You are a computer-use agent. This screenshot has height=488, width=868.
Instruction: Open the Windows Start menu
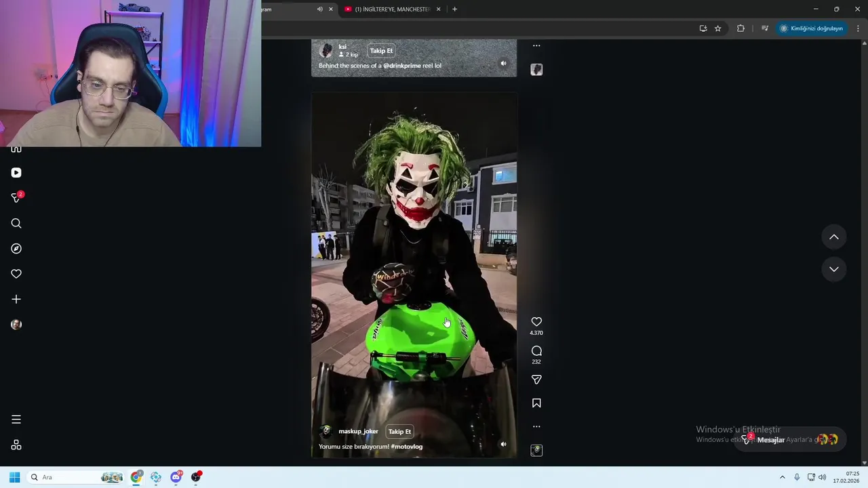14,477
